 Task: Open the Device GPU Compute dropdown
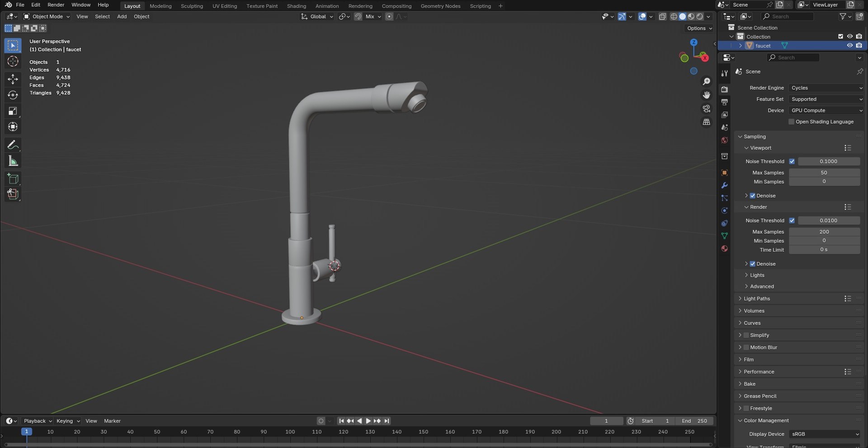pos(826,110)
